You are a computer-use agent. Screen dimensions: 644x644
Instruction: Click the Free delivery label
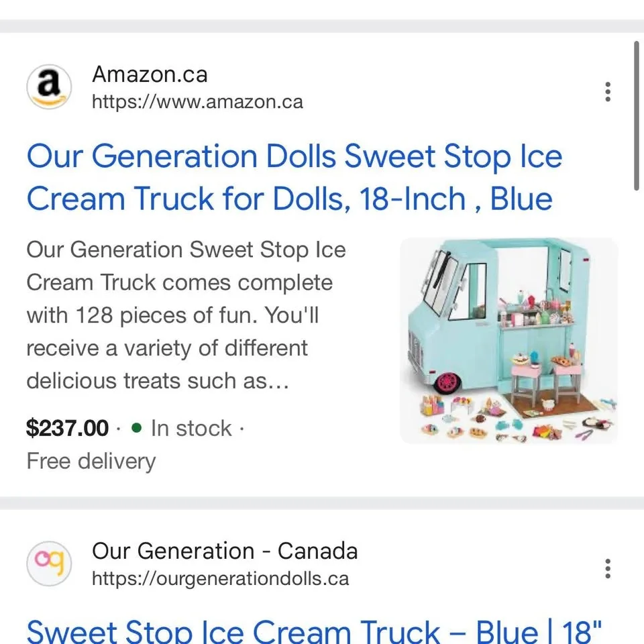coord(91,462)
